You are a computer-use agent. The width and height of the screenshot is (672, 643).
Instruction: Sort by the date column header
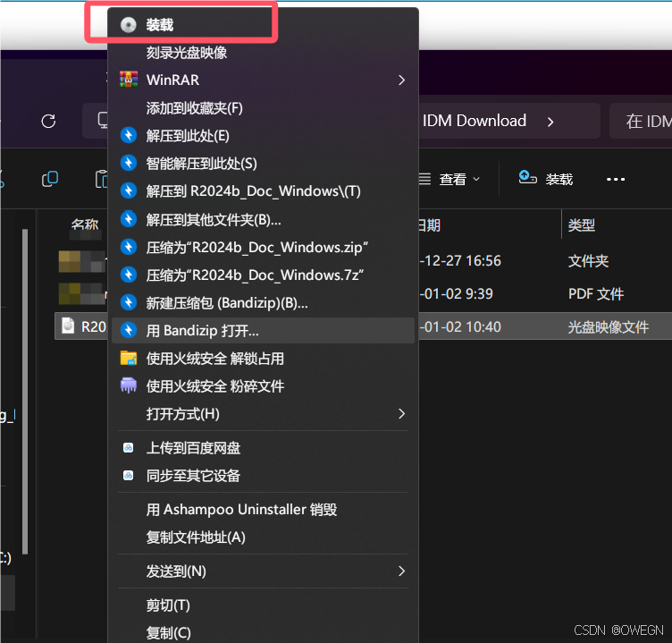click(x=429, y=224)
